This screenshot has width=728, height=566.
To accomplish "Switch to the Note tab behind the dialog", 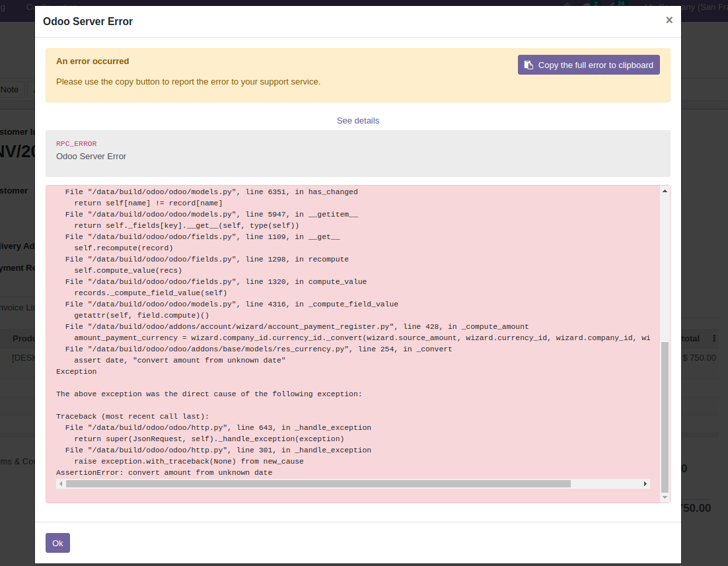I will (9, 89).
